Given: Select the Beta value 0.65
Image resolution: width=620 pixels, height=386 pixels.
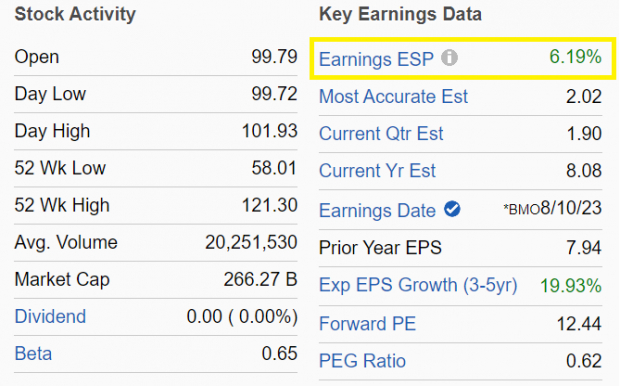Looking at the screenshot, I should point(280,354).
